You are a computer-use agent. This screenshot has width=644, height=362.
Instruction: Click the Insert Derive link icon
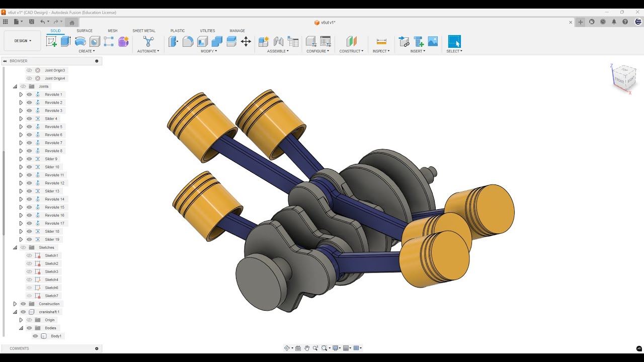tap(404, 42)
